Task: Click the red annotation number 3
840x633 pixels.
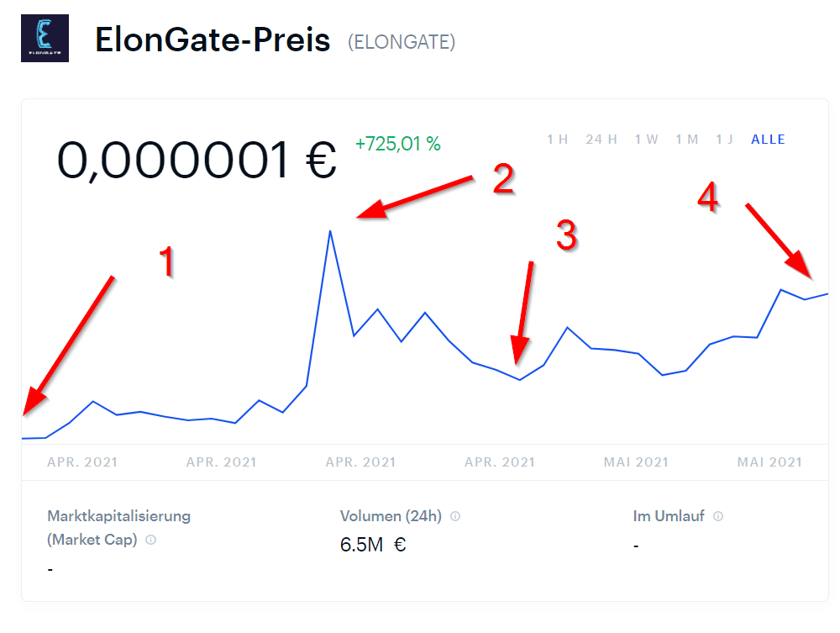Action: [x=567, y=236]
